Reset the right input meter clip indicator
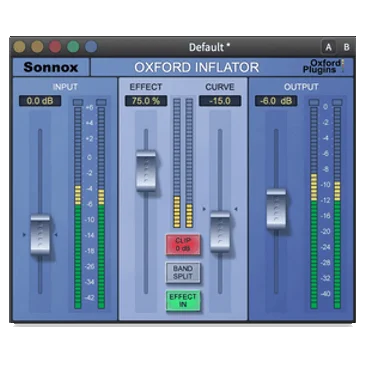365x365 pixels. point(101,102)
